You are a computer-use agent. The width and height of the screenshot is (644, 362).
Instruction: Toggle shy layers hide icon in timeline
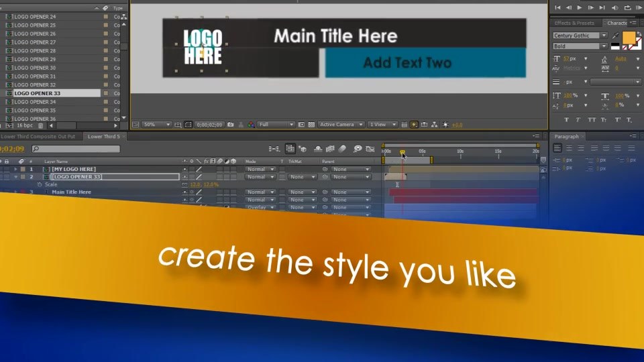pos(318,149)
